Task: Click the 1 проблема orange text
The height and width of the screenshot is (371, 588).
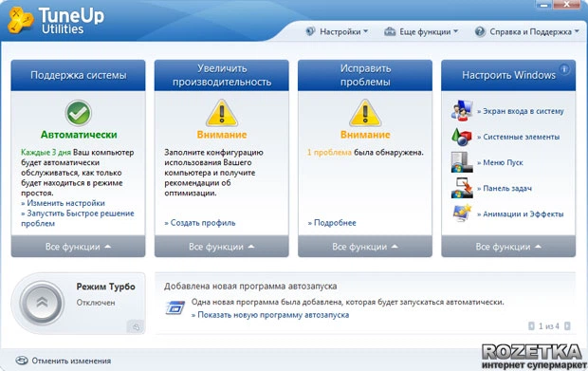Action: point(329,153)
